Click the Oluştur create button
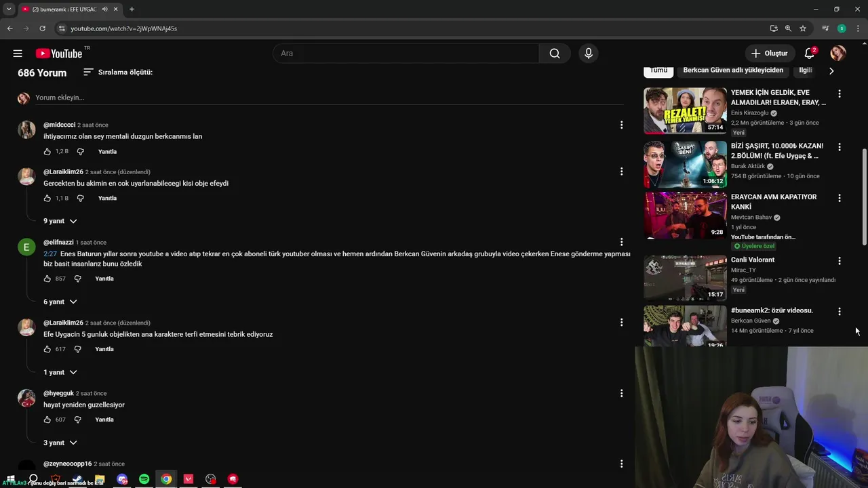Viewport: 868px width, 488px height. coord(770,54)
